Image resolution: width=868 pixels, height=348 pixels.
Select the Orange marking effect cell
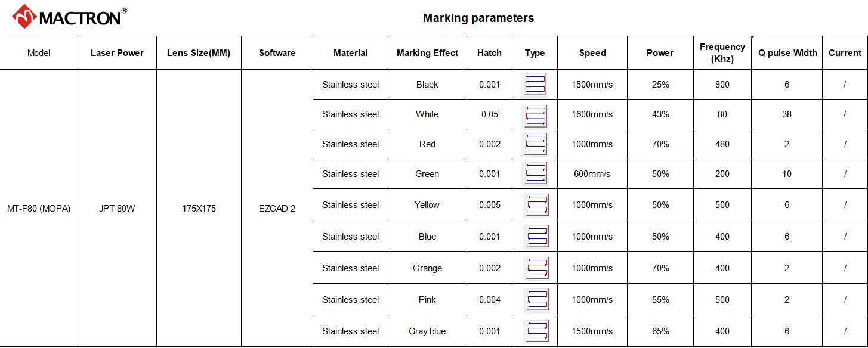427,268
